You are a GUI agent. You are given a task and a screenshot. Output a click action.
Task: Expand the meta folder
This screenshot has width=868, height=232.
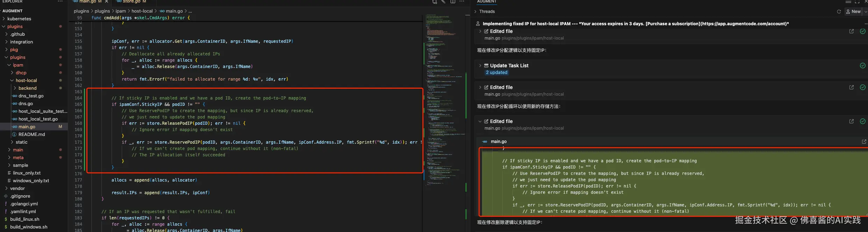point(34,157)
